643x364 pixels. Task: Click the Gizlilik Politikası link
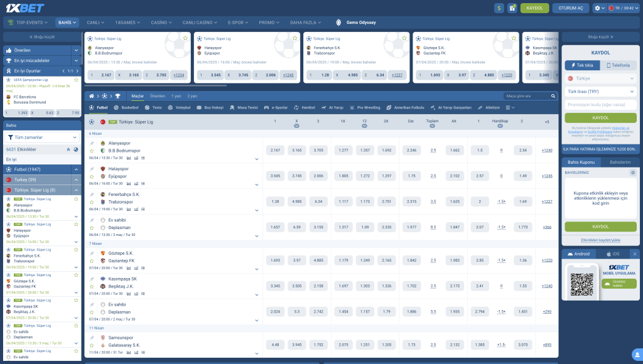point(600,132)
